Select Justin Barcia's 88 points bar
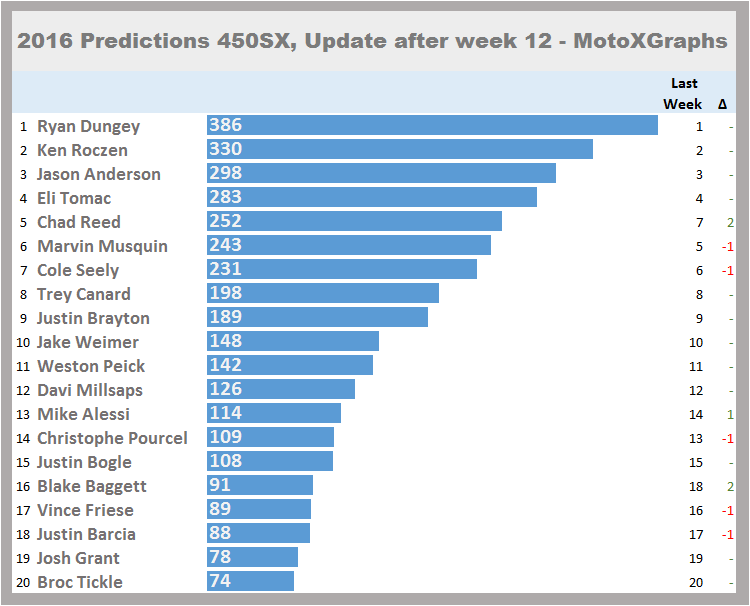The width and height of the screenshot is (750, 606). click(x=258, y=533)
